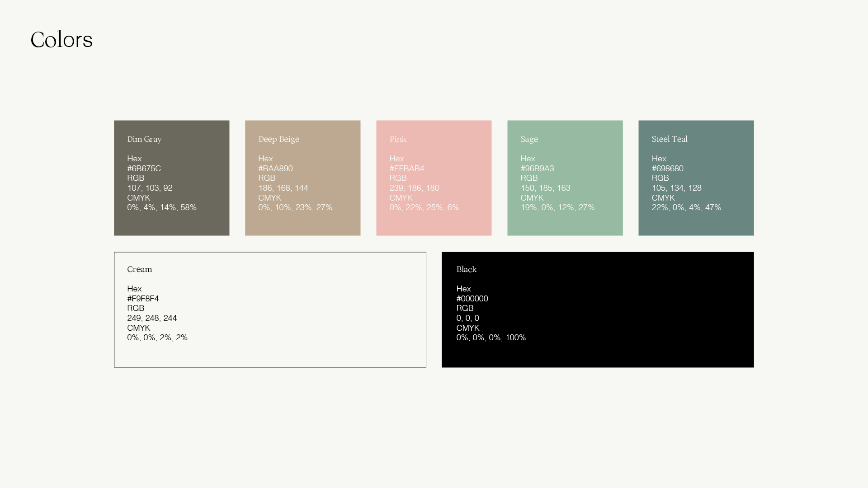Click the #698680 hex value
868x488 pixels.
pyautogui.click(x=667, y=169)
